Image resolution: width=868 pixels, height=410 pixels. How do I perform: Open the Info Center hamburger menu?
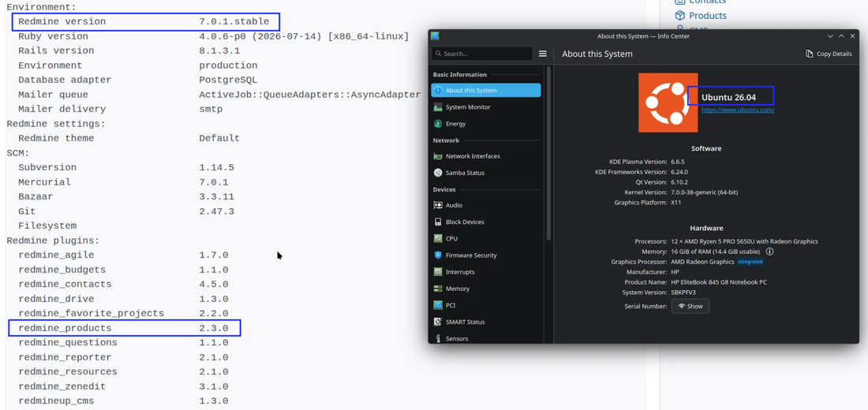coord(543,54)
